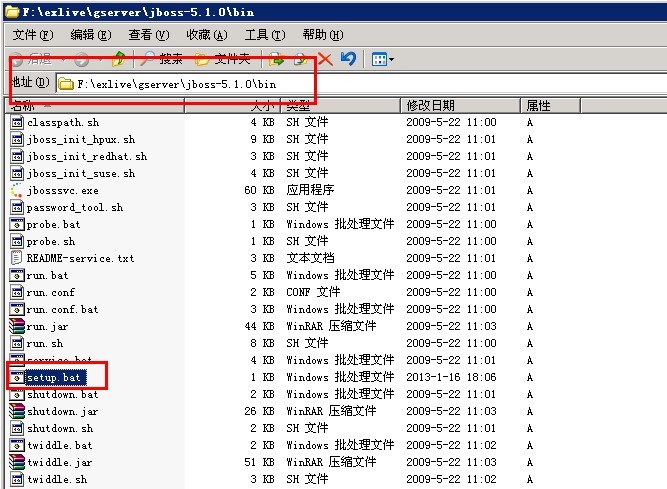
Task: Click the blue Undo arrow icon
Action: (348, 59)
